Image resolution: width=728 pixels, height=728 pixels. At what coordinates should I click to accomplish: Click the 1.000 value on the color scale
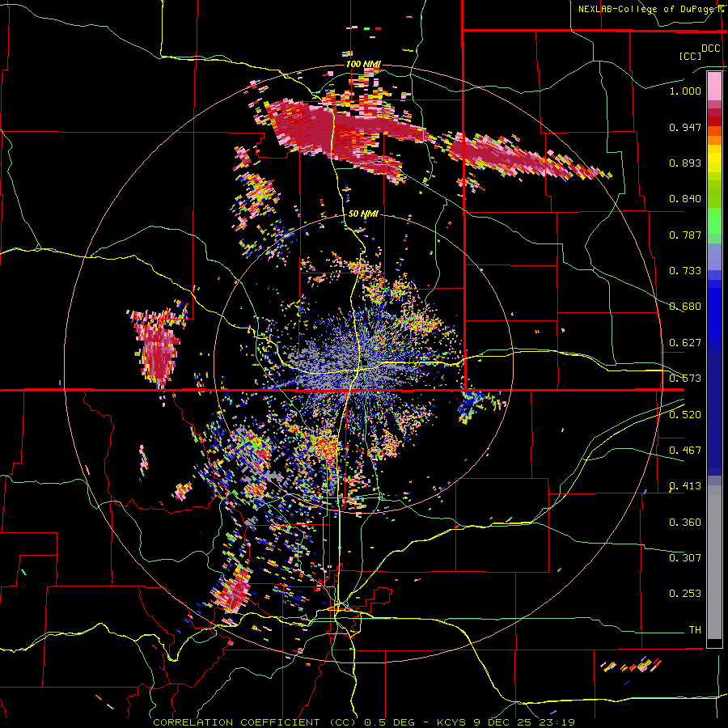pyautogui.click(x=685, y=91)
